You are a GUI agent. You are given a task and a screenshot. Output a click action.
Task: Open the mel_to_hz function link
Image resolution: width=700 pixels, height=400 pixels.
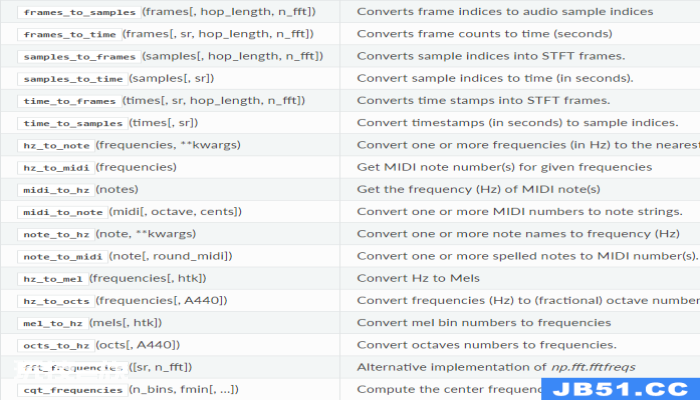coord(53,324)
